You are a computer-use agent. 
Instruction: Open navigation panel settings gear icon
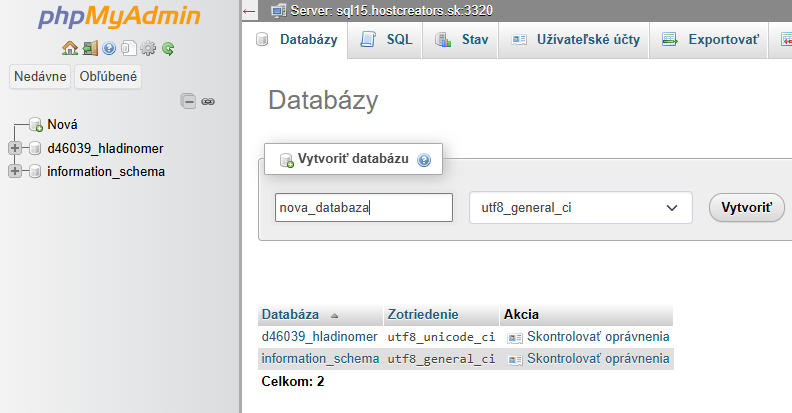point(148,48)
